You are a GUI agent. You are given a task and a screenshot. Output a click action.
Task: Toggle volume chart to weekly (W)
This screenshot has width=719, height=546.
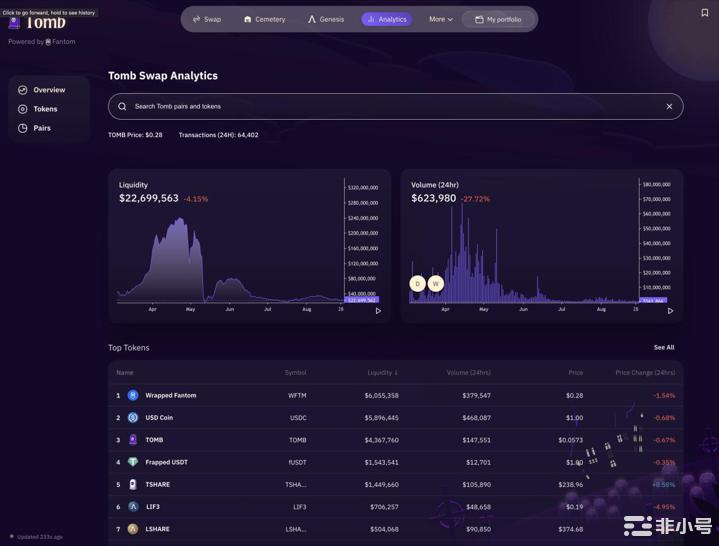pos(435,284)
